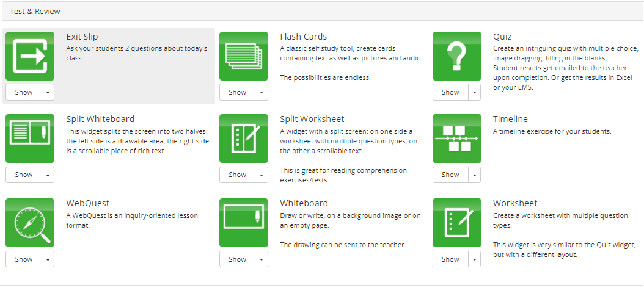Click the Exit Slip widget icon

pos(30,56)
